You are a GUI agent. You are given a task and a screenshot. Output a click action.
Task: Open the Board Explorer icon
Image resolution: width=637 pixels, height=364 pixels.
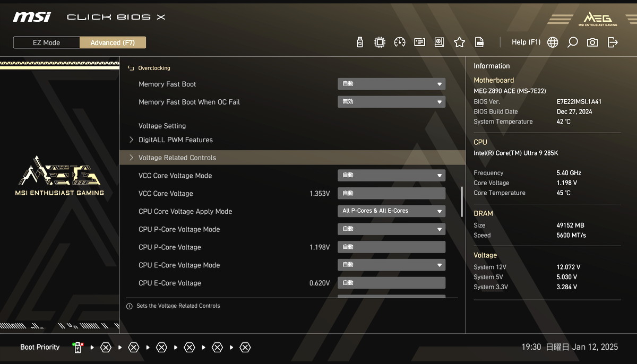439,42
